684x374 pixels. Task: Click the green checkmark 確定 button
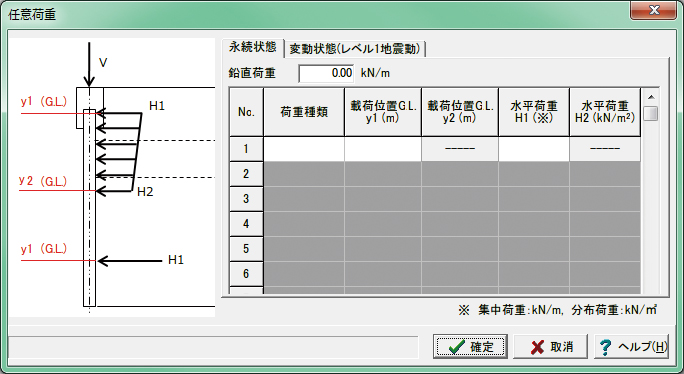click(x=470, y=347)
